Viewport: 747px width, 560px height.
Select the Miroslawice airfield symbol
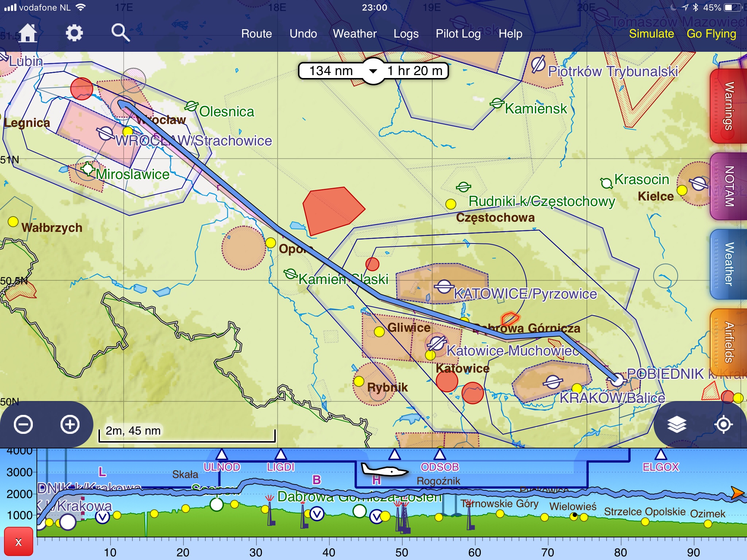pos(88,169)
